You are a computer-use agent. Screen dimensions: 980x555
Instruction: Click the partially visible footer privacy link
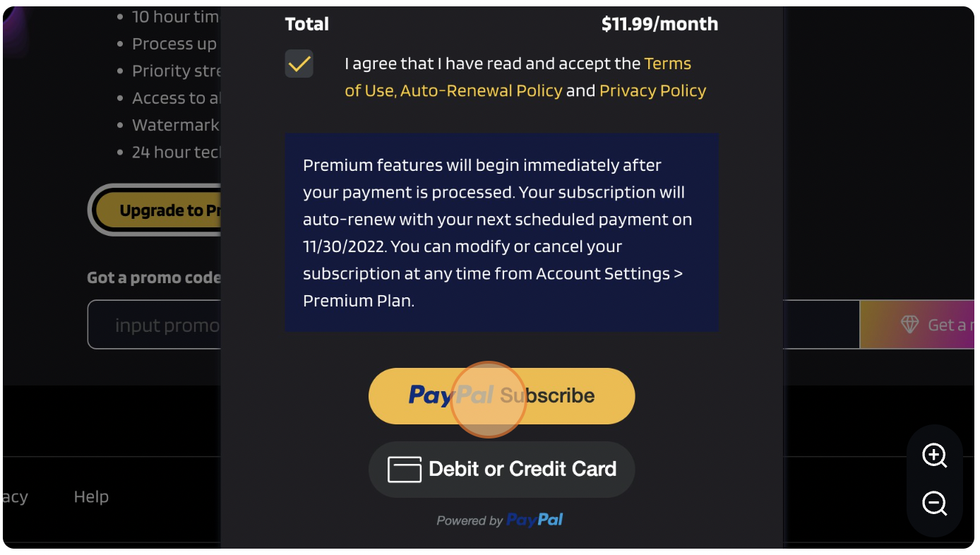point(15,497)
